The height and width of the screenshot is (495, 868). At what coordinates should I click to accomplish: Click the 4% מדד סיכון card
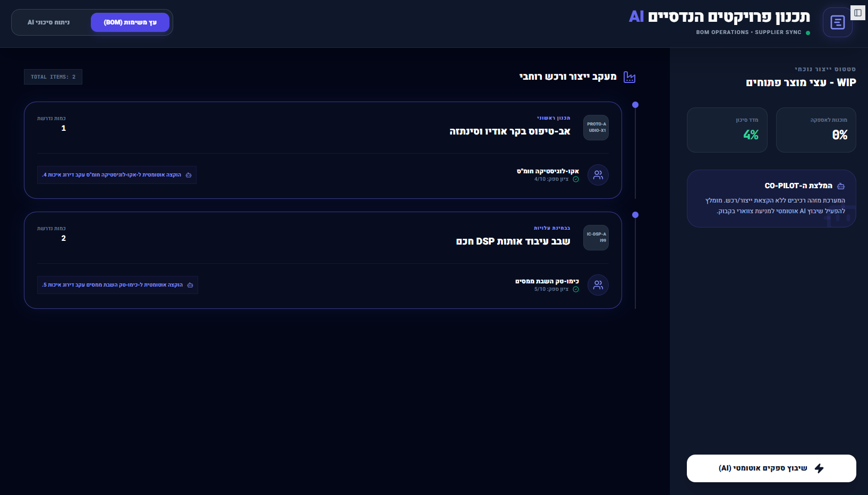(727, 130)
